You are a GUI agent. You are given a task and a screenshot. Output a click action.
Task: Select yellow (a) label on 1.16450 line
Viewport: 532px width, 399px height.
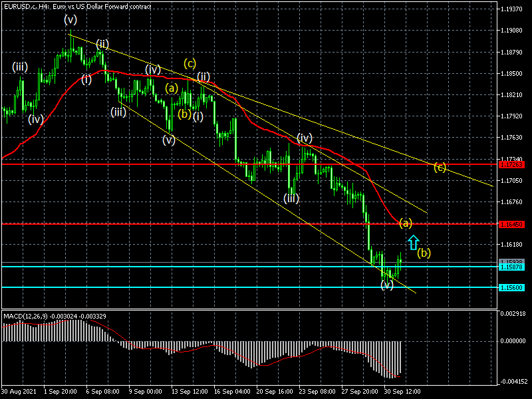(x=406, y=223)
